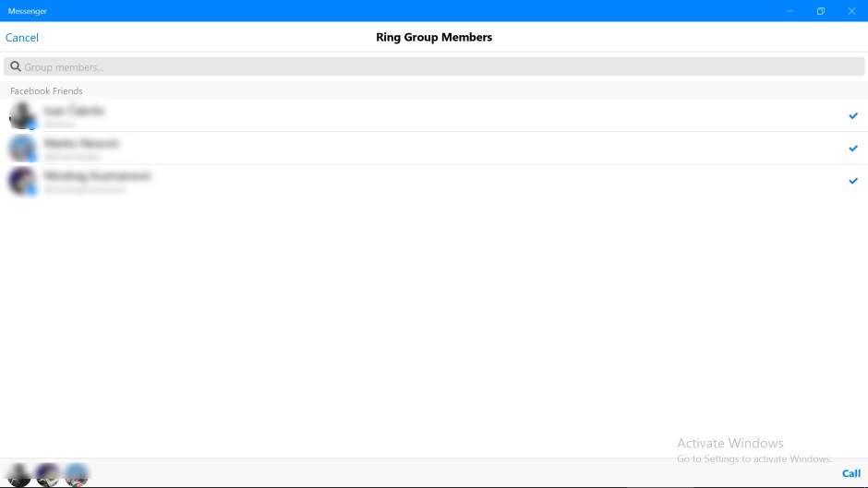Cancel the group ring selection

(x=22, y=38)
